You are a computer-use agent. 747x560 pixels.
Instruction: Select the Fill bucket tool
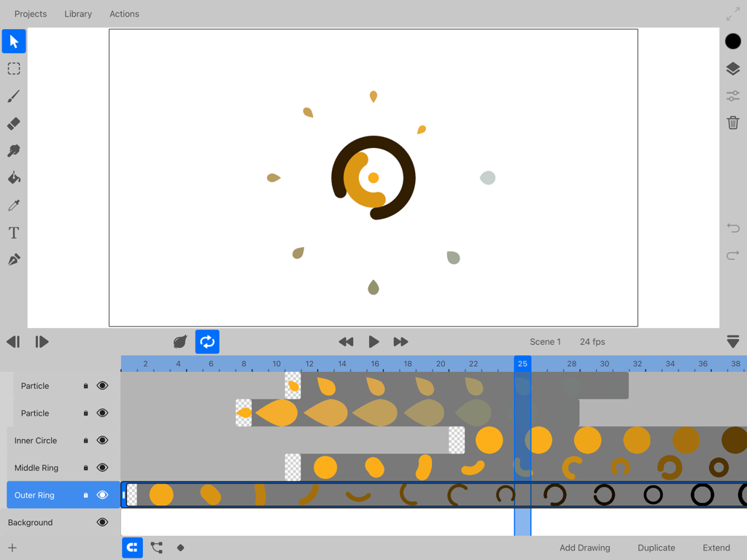13,177
